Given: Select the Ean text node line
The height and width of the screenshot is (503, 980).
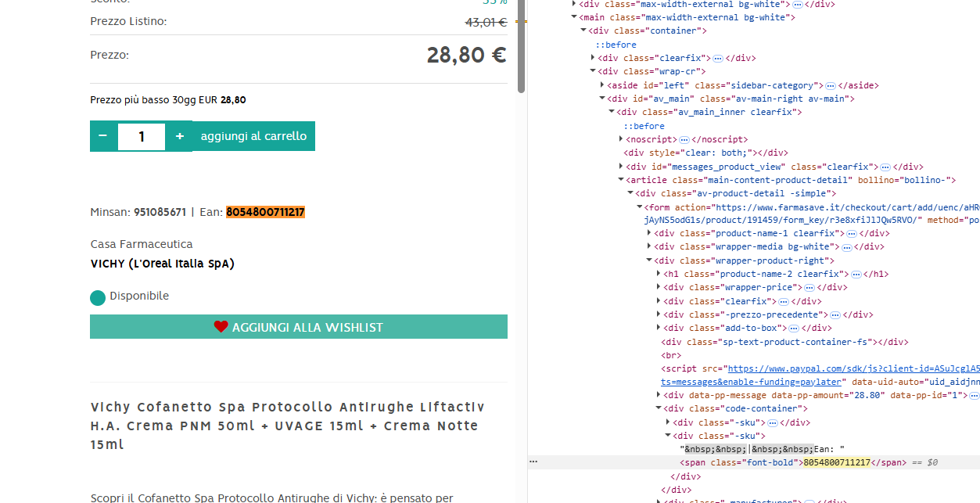Looking at the screenshot, I should tap(763, 449).
